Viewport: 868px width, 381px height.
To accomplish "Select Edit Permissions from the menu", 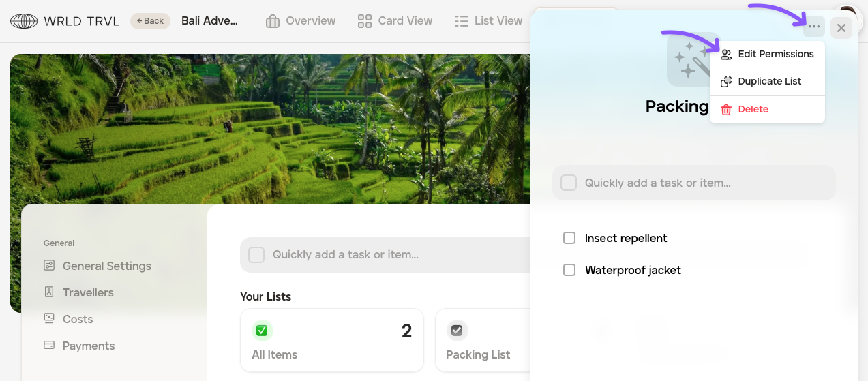I will (768, 55).
